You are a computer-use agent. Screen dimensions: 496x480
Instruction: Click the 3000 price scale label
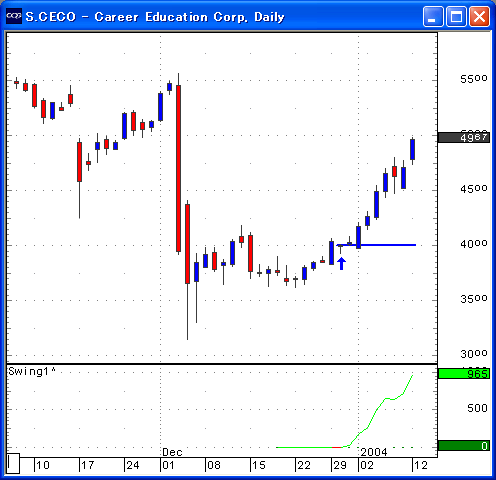pos(474,354)
